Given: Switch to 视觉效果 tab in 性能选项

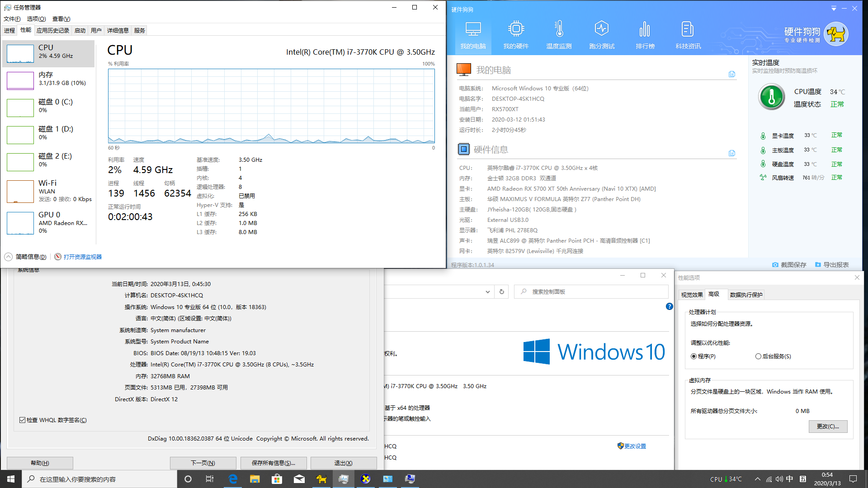Looking at the screenshot, I should click(692, 295).
